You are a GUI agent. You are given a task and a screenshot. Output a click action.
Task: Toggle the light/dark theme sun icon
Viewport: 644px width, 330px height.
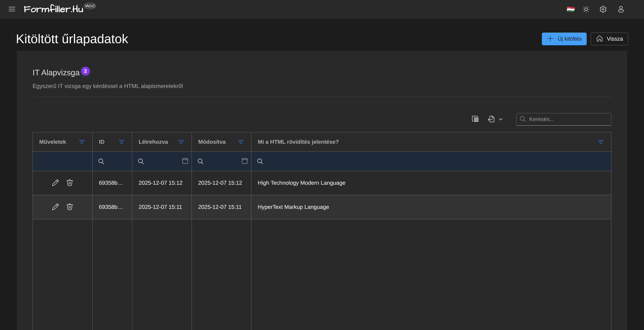coord(586,9)
